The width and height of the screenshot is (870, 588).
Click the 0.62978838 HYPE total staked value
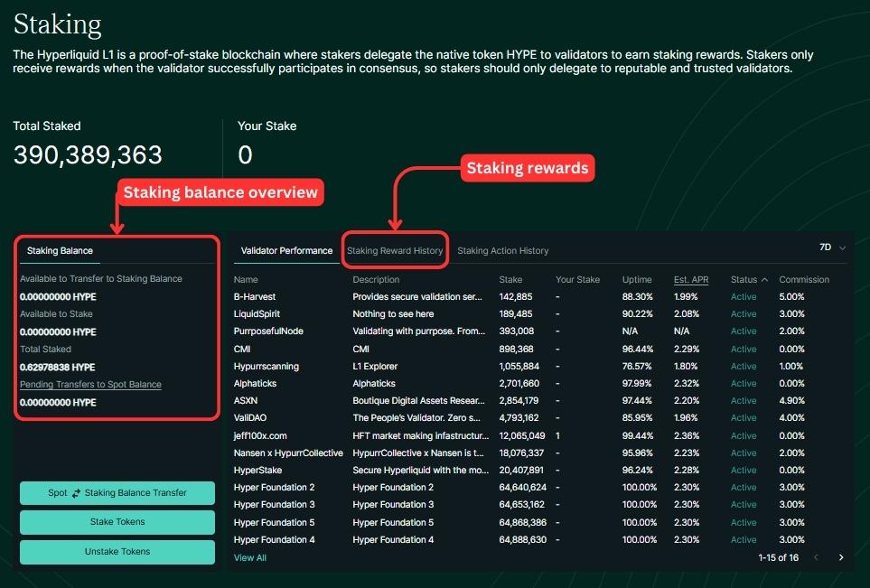tap(57, 368)
